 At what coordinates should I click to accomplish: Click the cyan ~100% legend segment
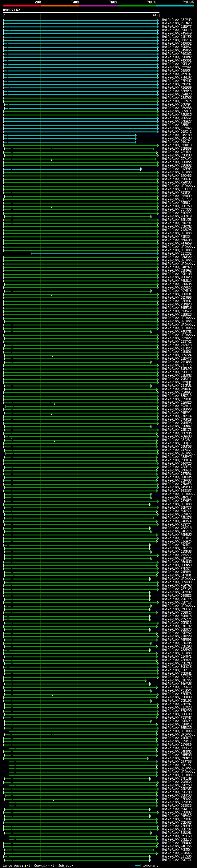coord(175,6)
